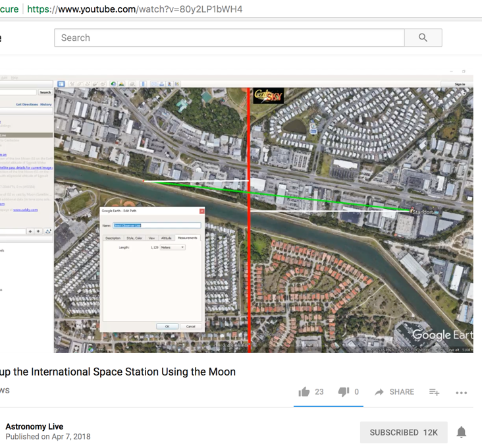Select the youtube.com address bar URL
Image resolution: width=482 pixels, height=448 pixels.
[134, 9]
